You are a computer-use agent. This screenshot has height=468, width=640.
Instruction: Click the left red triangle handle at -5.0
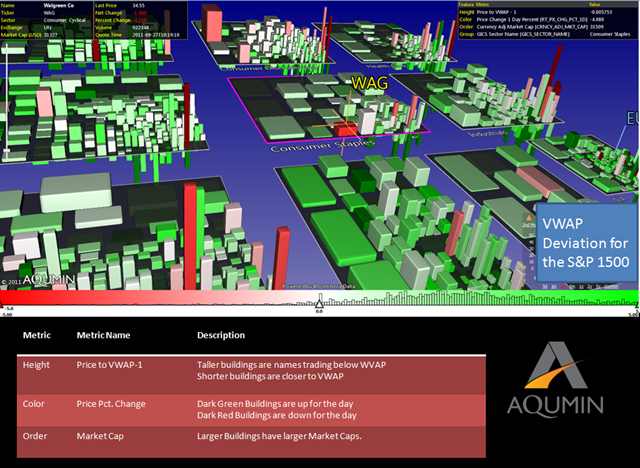tap(1, 304)
